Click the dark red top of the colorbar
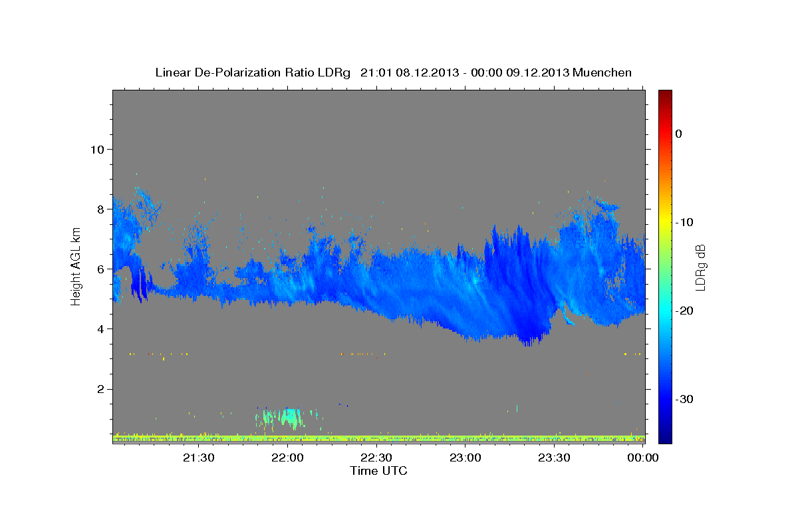798x532 pixels. (664, 95)
